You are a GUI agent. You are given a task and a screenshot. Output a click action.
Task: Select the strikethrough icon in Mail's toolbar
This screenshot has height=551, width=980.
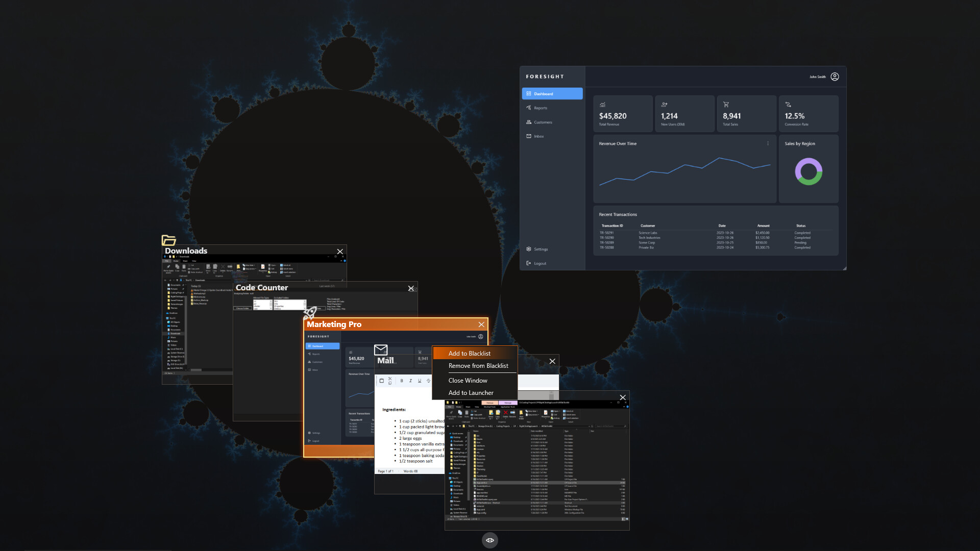click(x=429, y=381)
